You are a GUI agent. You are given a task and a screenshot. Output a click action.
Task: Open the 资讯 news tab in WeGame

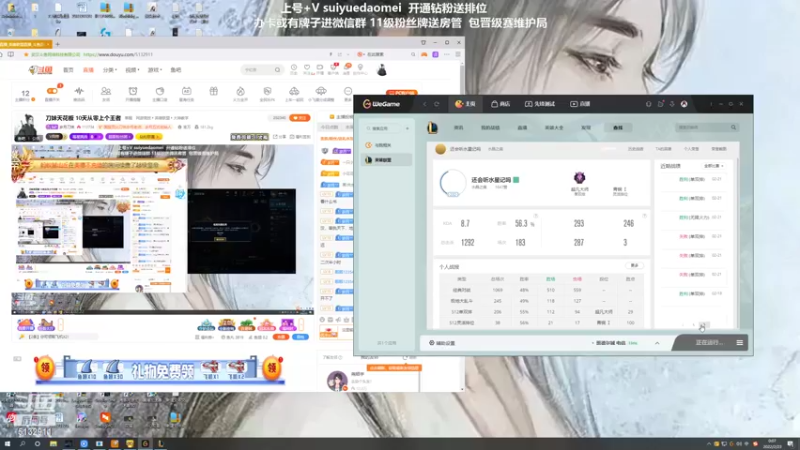click(459, 128)
